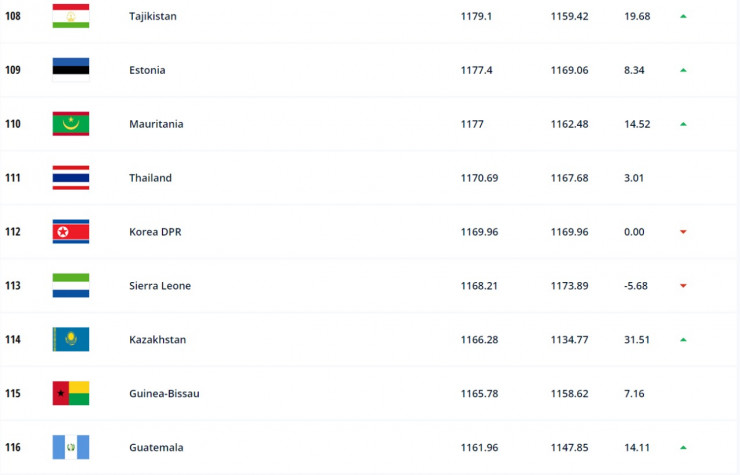
Task: Select the Kazakhstan country name
Action: pos(157,340)
